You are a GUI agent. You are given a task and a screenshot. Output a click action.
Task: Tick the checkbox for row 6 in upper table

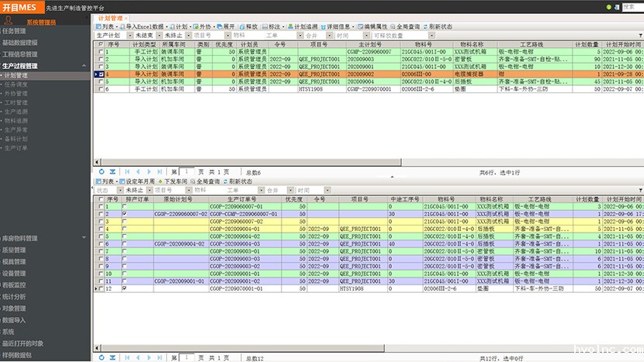click(x=100, y=89)
